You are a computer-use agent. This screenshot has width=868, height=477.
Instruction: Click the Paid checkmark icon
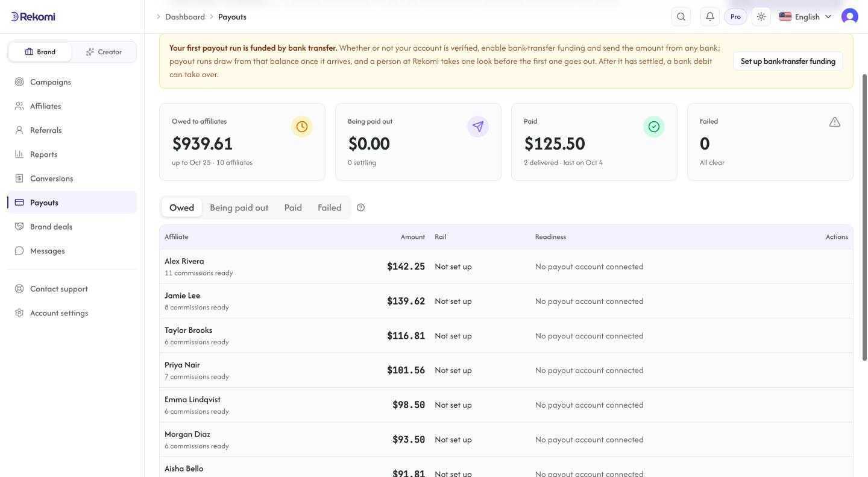[x=654, y=127]
